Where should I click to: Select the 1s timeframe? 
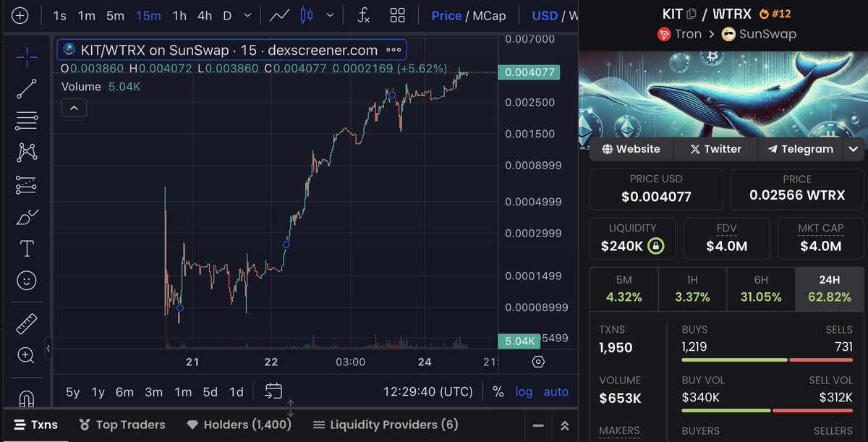point(60,15)
